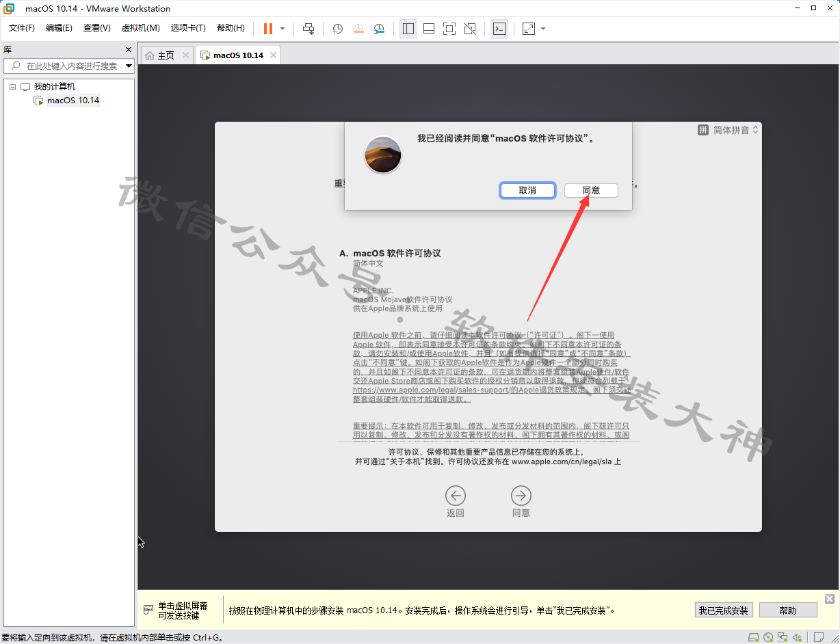Open the library search filter dropdown
840x644 pixels.
click(129, 66)
